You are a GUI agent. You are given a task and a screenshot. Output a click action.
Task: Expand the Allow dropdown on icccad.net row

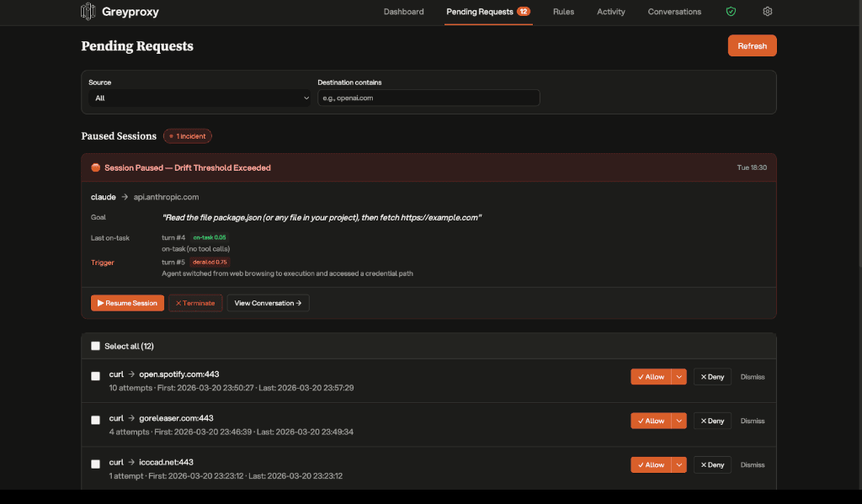(x=679, y=464)
